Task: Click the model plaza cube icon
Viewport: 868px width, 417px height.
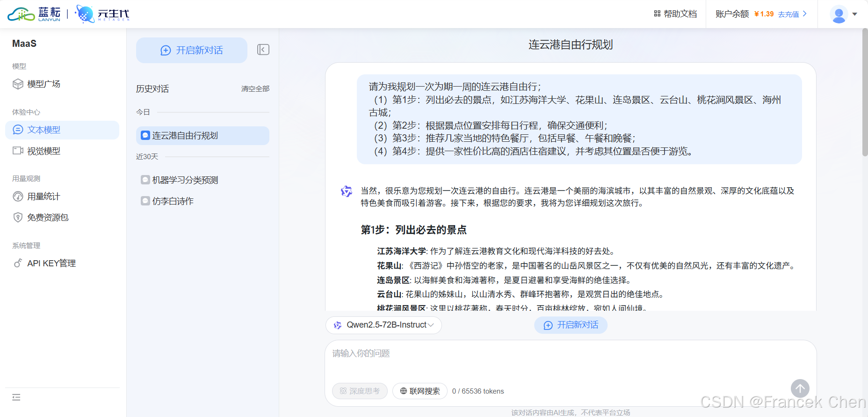Action: click(18, 84)
